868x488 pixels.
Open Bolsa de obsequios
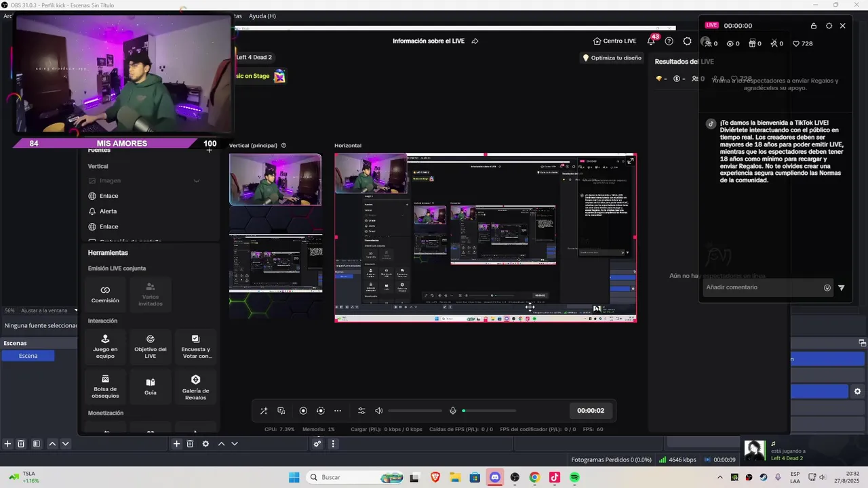point(105,386)
